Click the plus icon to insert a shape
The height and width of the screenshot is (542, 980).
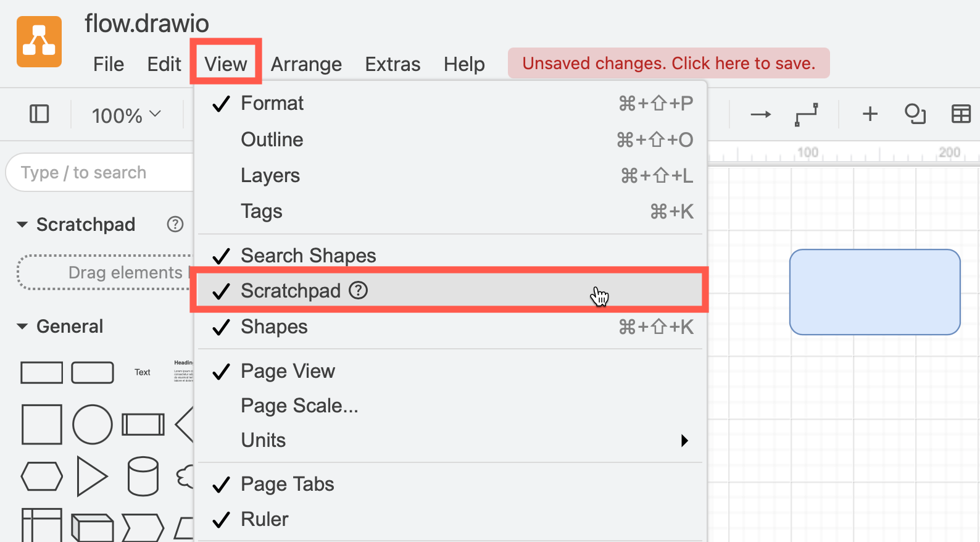coord(870,114)
